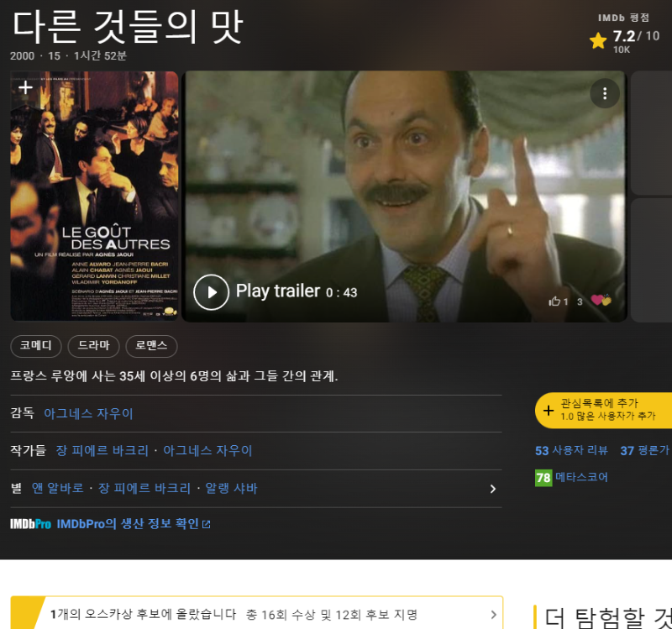Expand the awards banner chevron
The image size is (672, 629).
click(x=493, y=615)
